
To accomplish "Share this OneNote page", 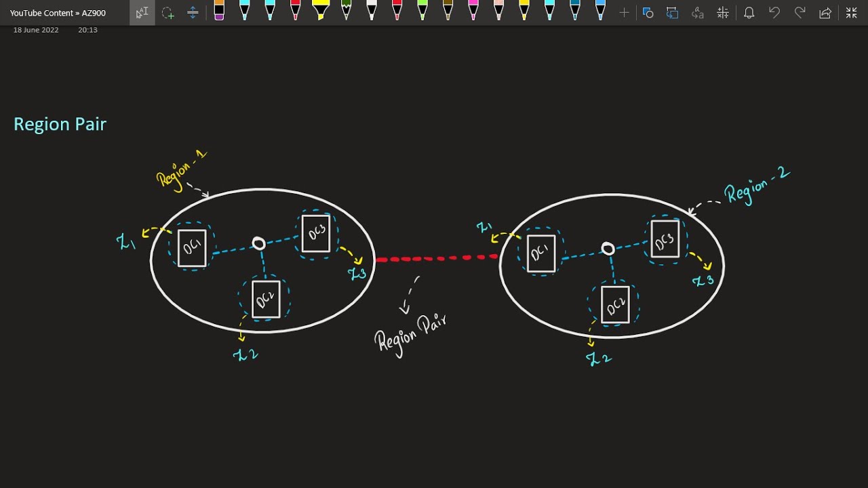I will click(x=825, y=13).
